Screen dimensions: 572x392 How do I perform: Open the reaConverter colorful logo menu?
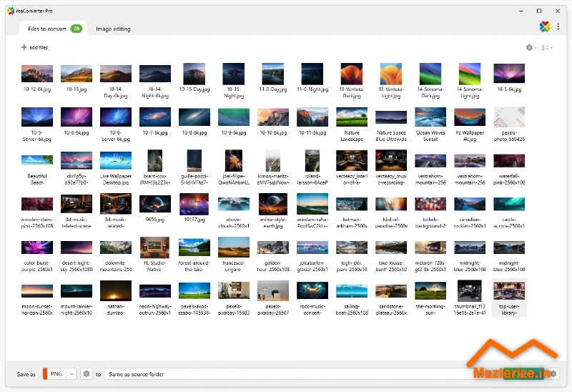544,26
